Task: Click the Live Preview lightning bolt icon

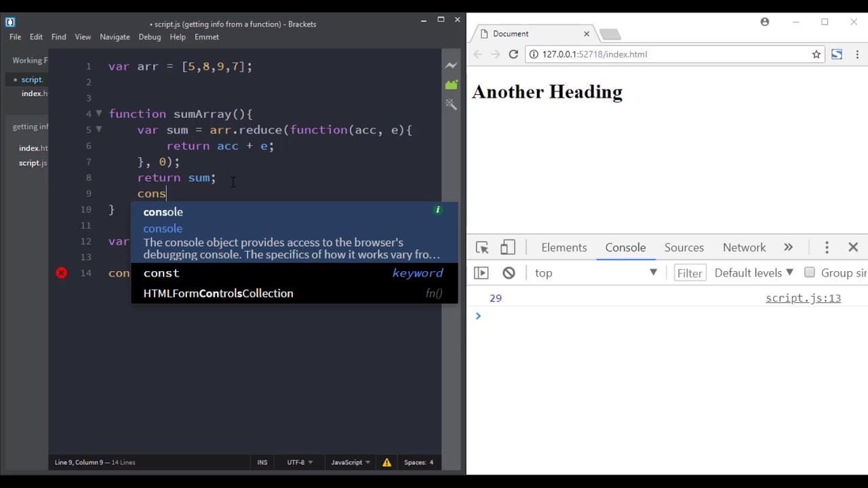Action: click(x=451, y=66)
